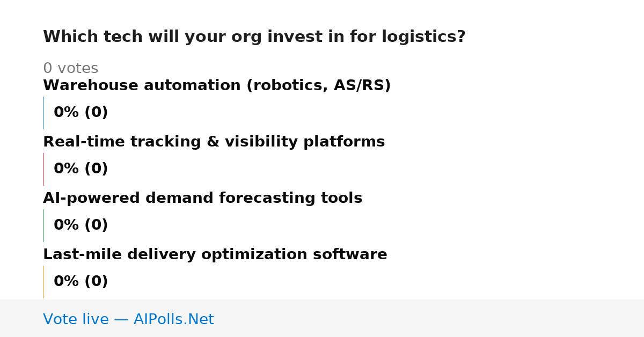Click the 0 votes total count
Viewport: 644px width, 337px height.
(x=70, y=69)
